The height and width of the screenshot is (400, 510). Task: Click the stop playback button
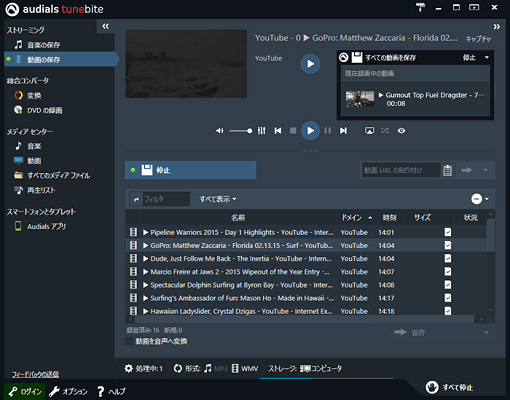(293, 131)
